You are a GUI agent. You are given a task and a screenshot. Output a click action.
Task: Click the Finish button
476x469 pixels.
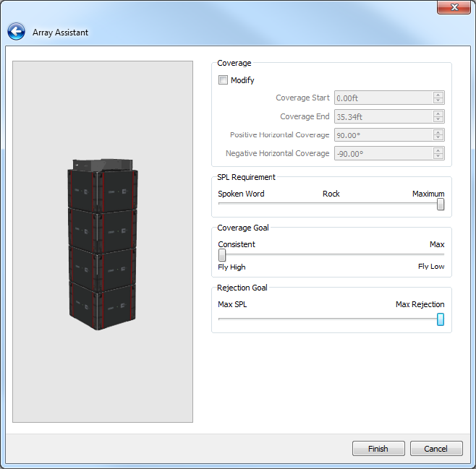(378, 449)
